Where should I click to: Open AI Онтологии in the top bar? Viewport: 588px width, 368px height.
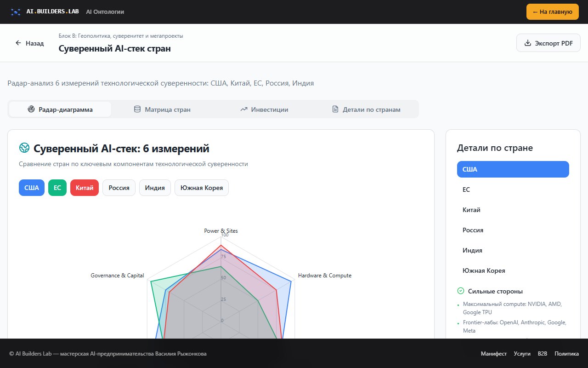(x=105, y=12)
